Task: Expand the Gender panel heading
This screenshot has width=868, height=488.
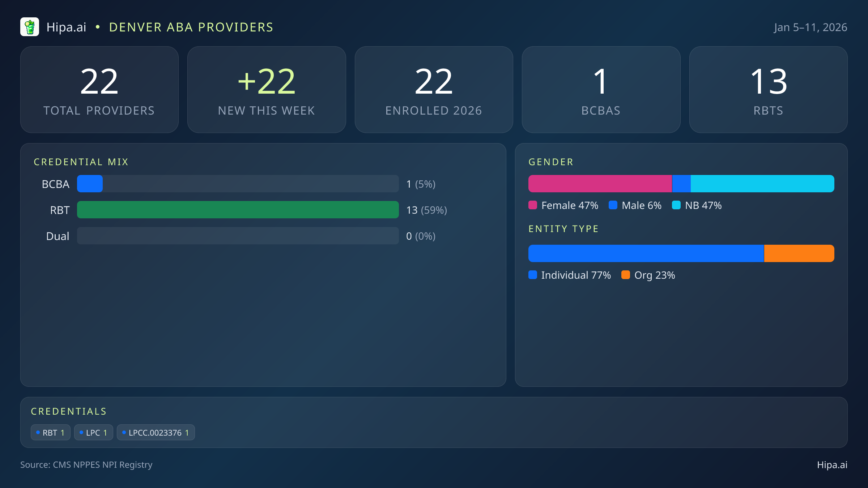Action: [x=550, y=162]
